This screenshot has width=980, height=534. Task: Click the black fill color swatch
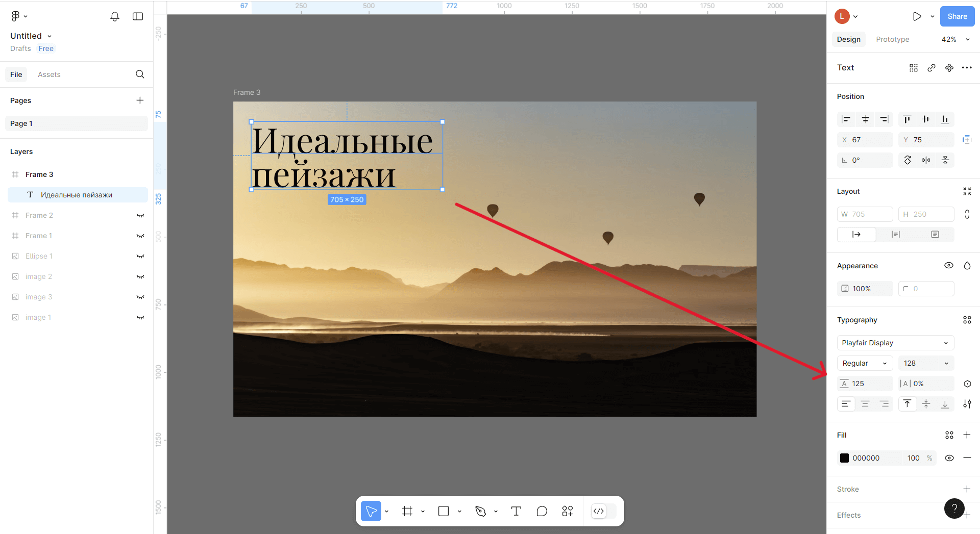pos(845,458)
